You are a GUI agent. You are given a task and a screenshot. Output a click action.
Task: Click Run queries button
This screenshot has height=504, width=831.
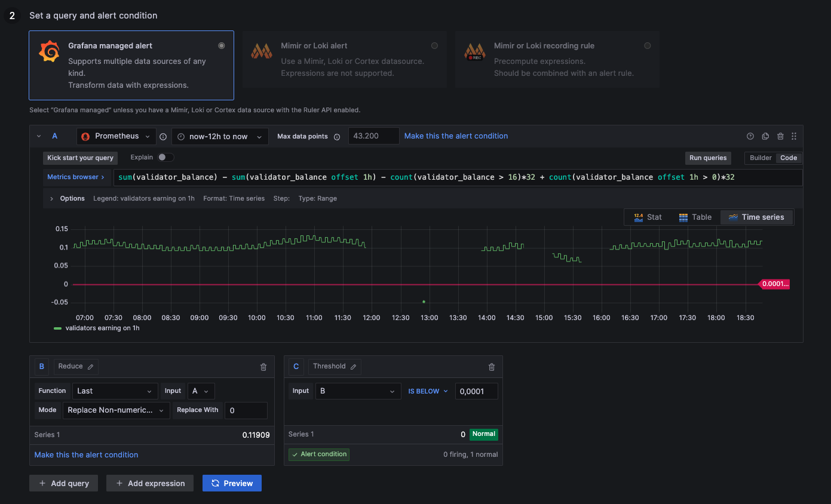[x=708, y=158]
